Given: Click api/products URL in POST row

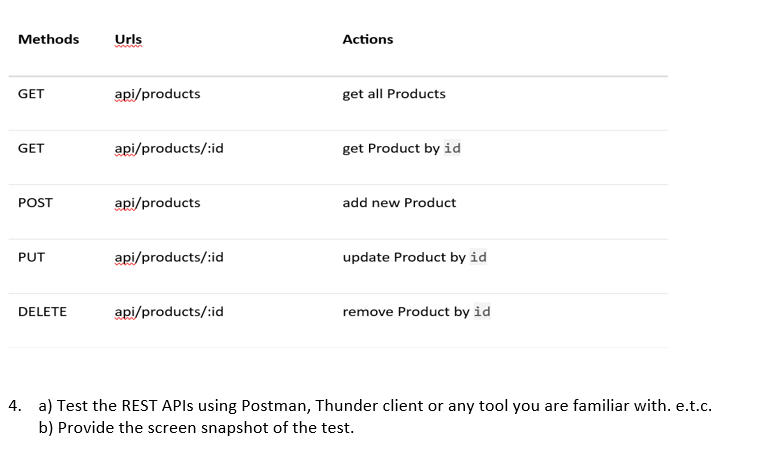Looking at the screenshot, I should 157,203.
